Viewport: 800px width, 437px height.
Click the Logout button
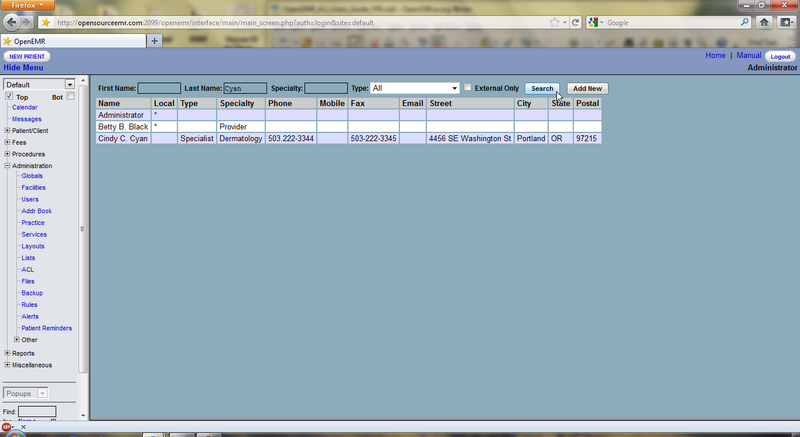(x=780, y=57)
